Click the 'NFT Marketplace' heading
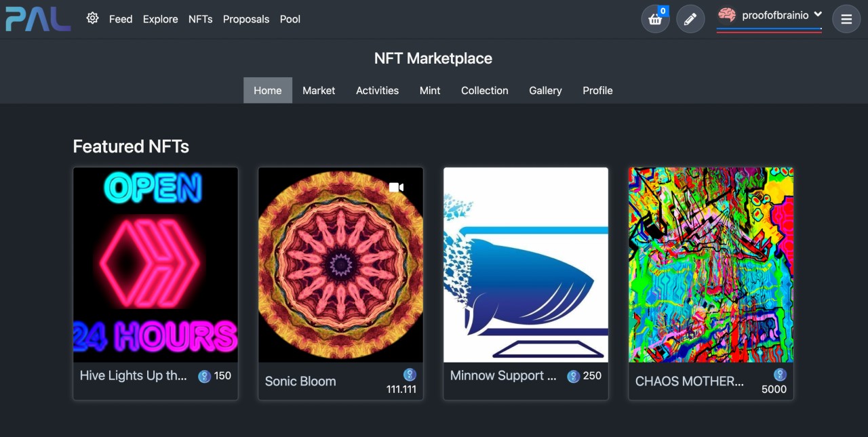Viewport: 868px width, 437px height. coord(433,58)
